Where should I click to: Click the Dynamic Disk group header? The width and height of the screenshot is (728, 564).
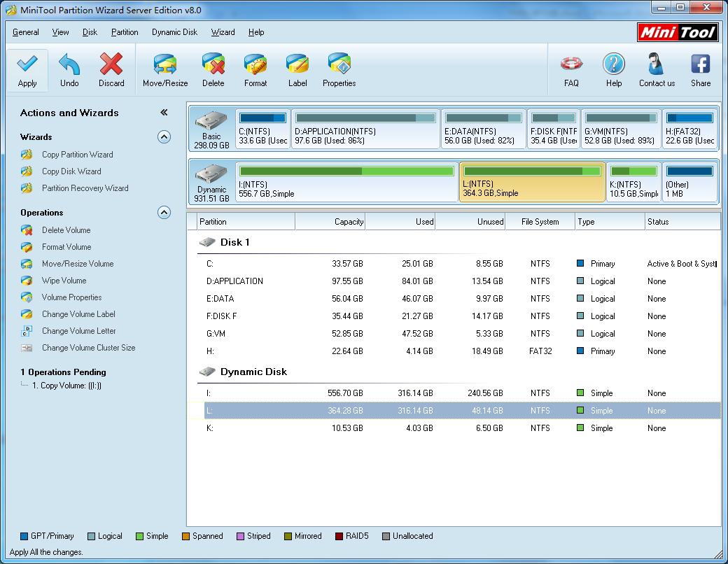253,372
